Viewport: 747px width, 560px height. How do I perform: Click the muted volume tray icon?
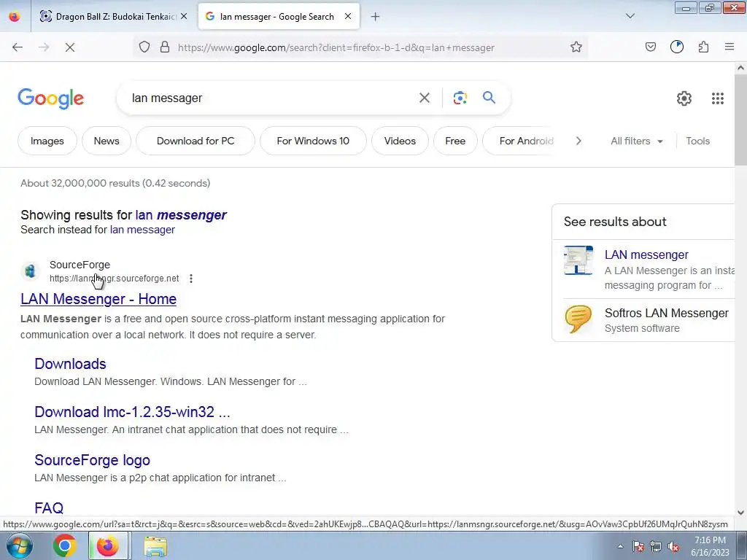[x=673, y=546]
